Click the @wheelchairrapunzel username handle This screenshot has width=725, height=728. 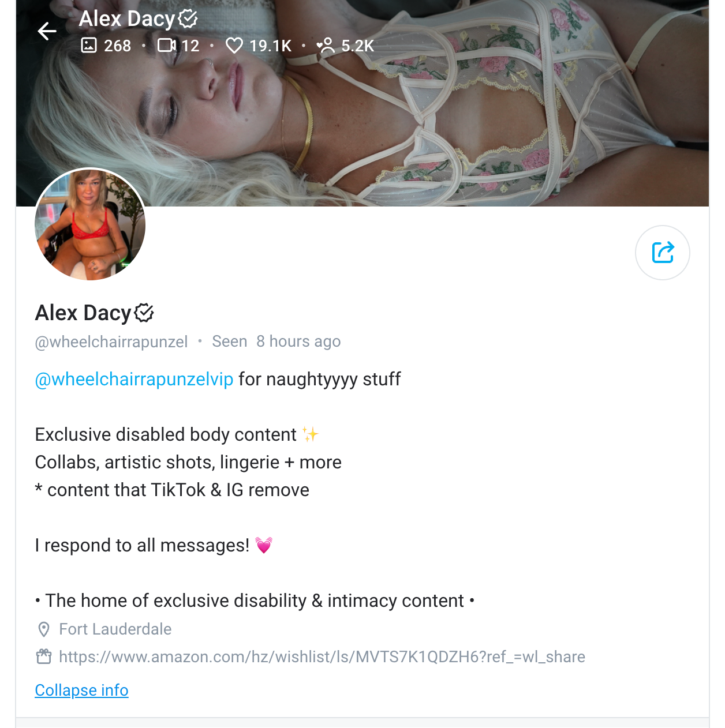coord(111,342)
